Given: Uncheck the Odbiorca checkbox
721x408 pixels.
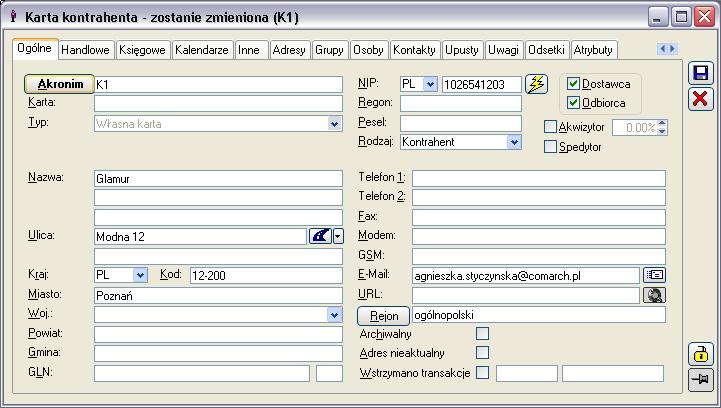Looking at the screenshot, I should [x=573, y=103].
